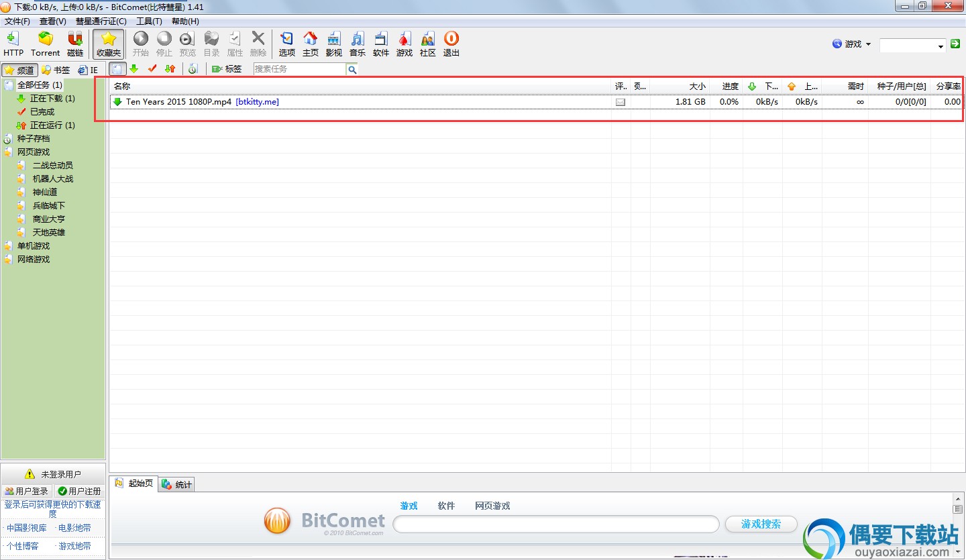Select 正在下载 (1) in sidebar
This screenshot has height=560, width=966.
pos(52,99)
